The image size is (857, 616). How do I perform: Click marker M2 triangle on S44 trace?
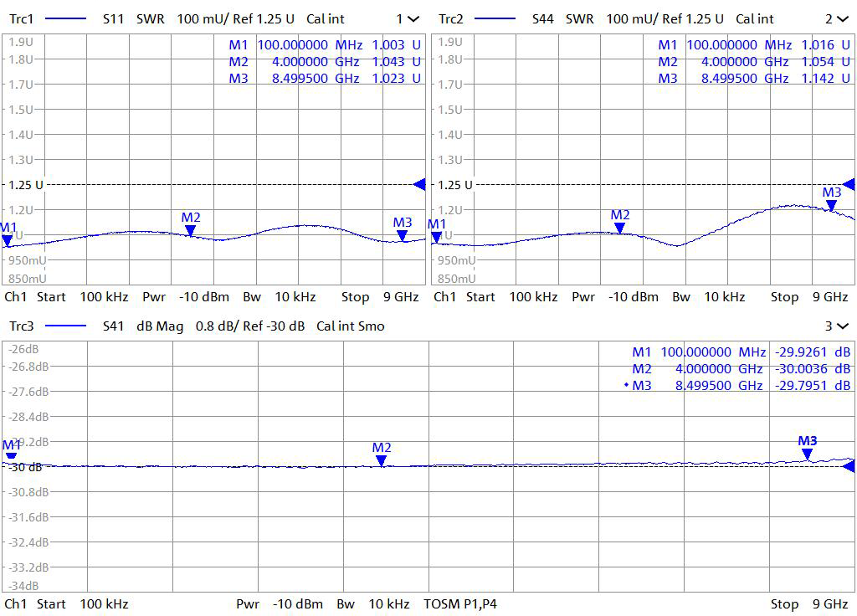619,228
